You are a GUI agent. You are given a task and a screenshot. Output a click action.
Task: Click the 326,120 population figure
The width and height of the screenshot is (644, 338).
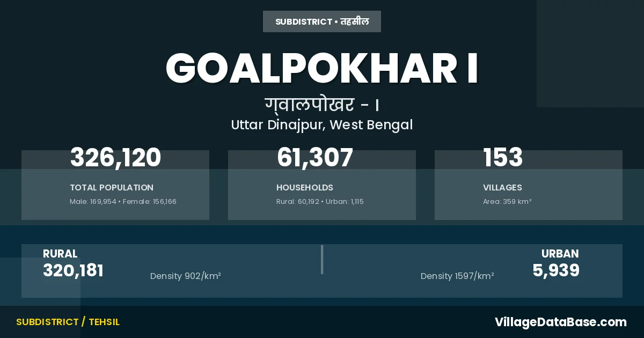coord(115,158)
